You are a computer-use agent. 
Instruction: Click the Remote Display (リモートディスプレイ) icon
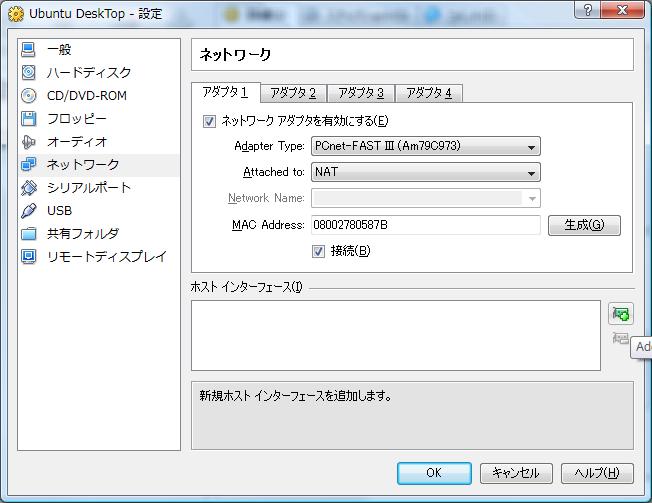[28, 256]
